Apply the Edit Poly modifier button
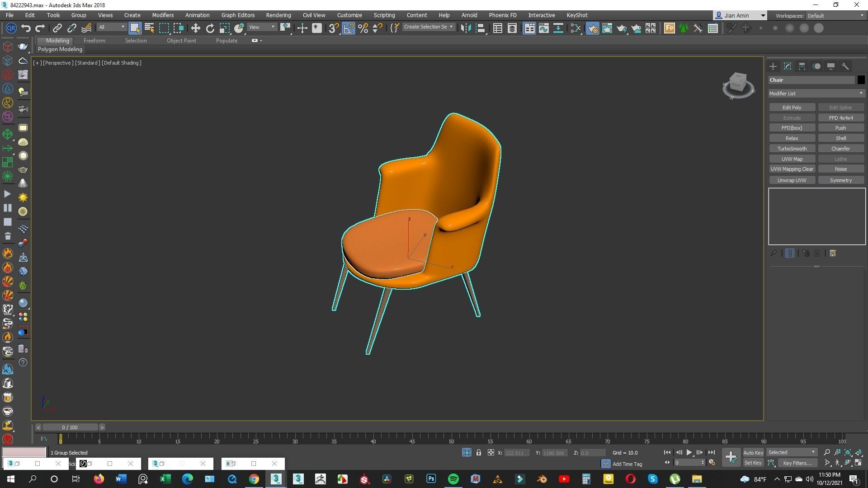The height and width of the screenshot is (488, 868). point(792,108)
